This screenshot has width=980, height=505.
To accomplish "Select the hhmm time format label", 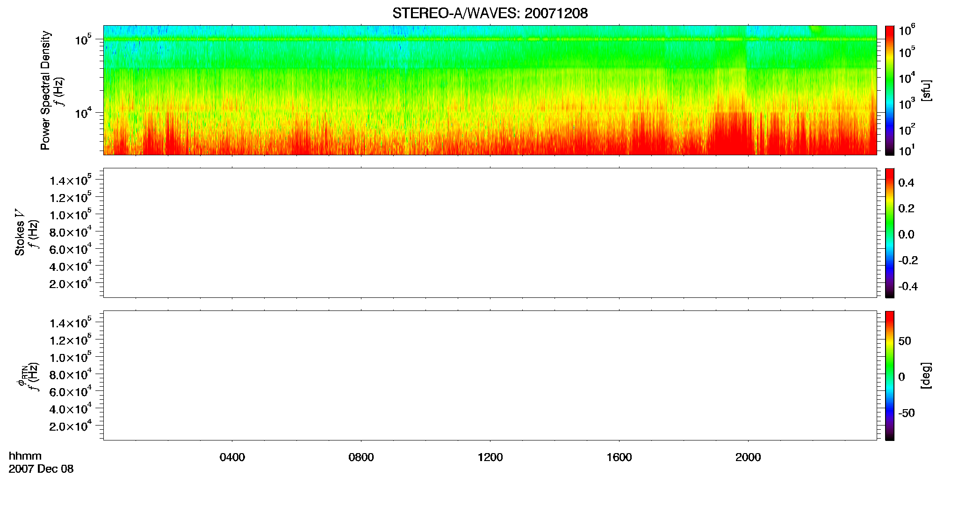I will [25, 456].
